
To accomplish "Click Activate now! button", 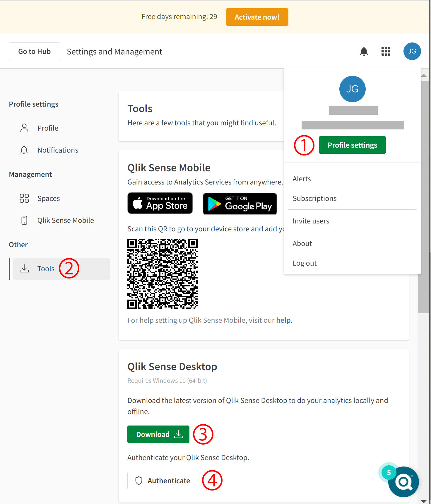I will 257,17.
